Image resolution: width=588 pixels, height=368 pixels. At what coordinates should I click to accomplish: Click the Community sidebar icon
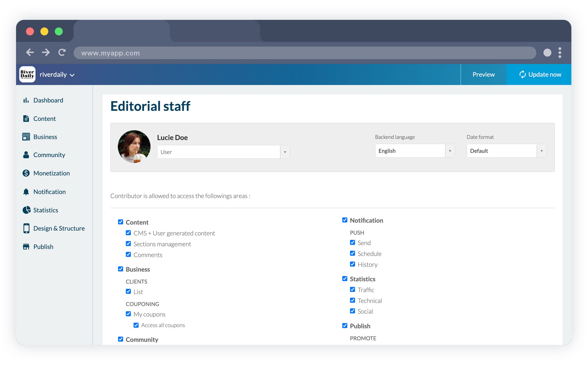coord(26,155)
